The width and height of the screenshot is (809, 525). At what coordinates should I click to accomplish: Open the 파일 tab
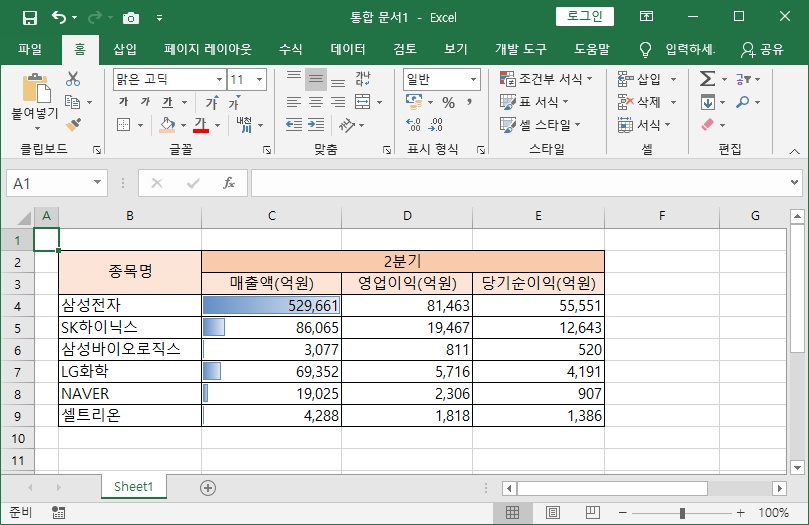30,50
